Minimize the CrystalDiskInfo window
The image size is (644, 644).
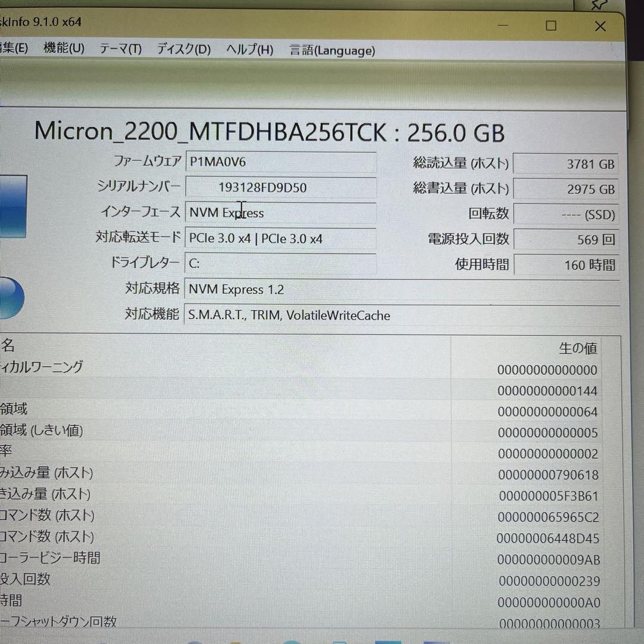[x=503, y=26]
